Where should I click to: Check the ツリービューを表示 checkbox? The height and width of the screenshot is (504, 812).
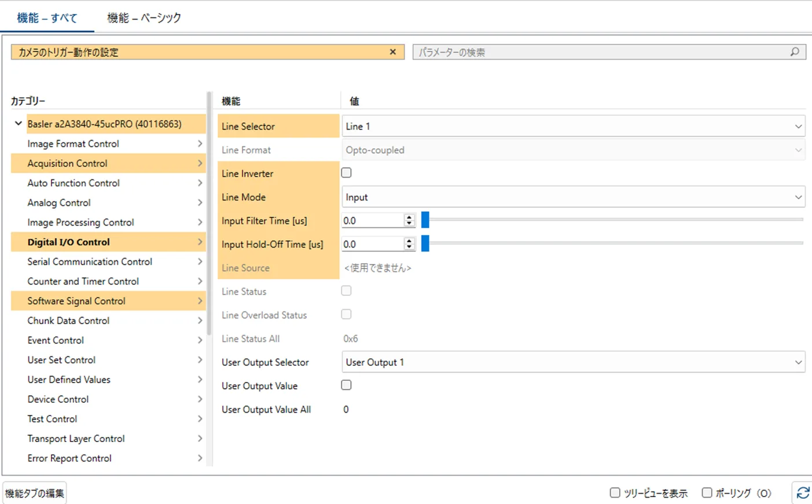pos(615,492)
